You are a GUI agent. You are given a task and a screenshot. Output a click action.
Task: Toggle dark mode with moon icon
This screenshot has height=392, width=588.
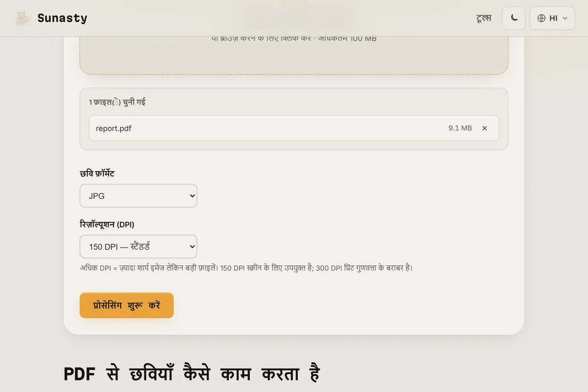coord(514,18)
